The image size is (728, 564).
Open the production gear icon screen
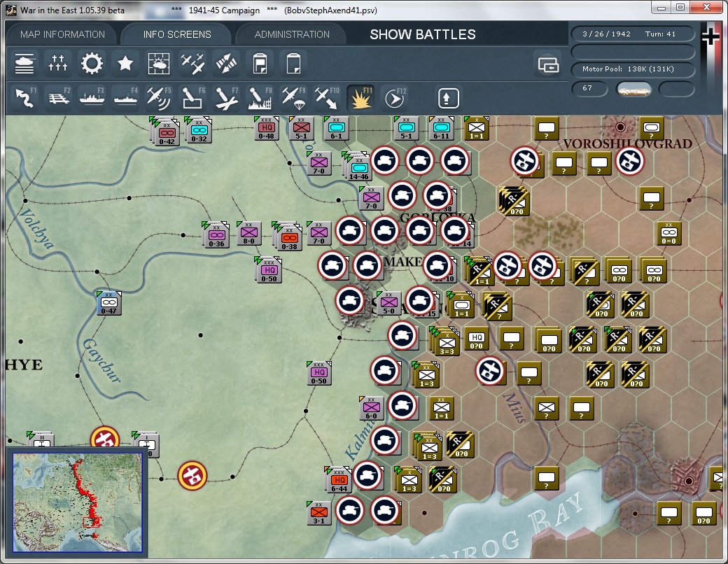point(92,64)
